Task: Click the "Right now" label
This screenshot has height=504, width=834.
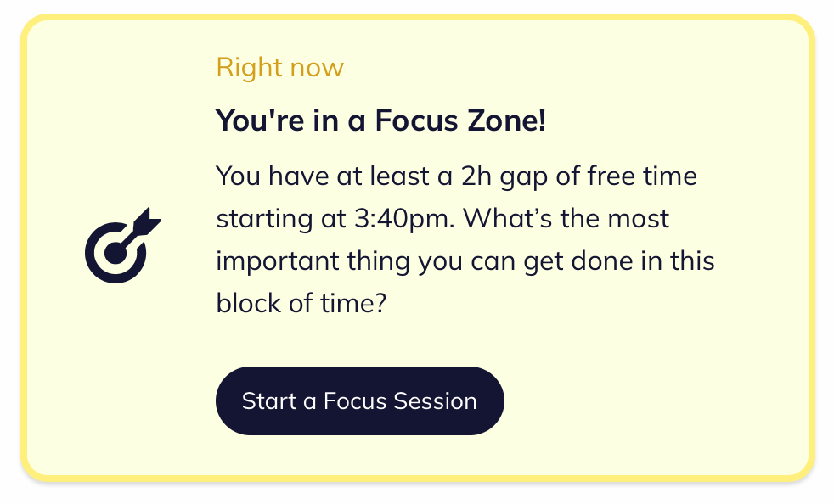Action: coord(279,68)
